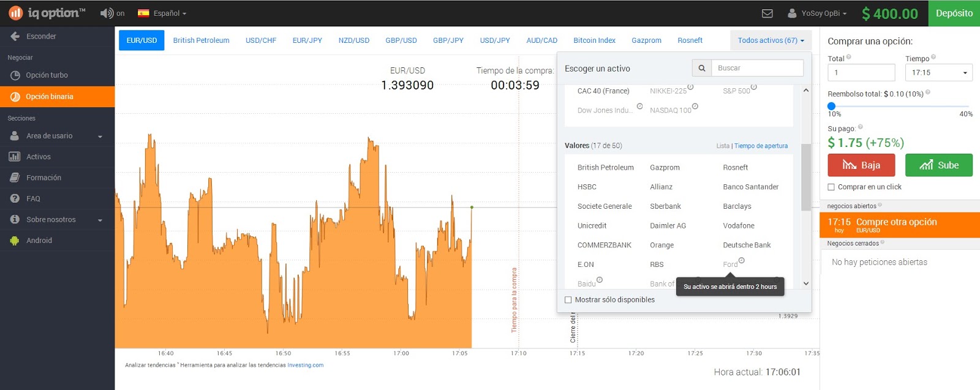Click clock icon next to Dow Jones
The width and height of the screenshot is (980, 390).
[x=639, y=107]
